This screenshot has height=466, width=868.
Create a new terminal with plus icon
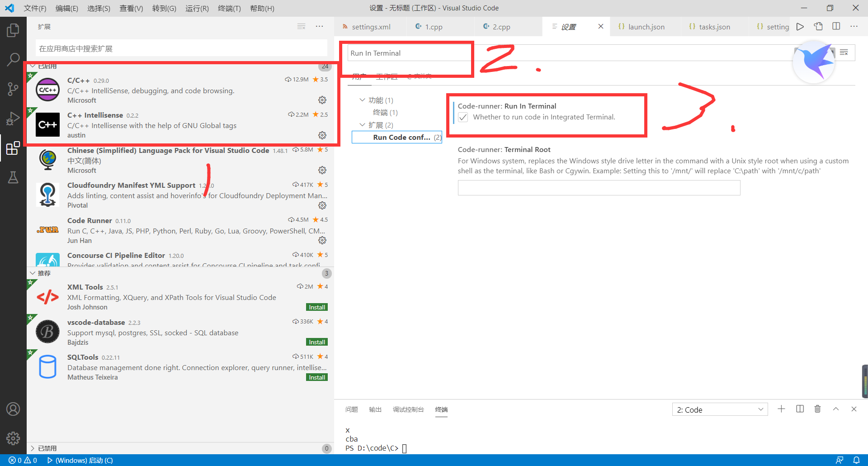click(x=781, y=409)
